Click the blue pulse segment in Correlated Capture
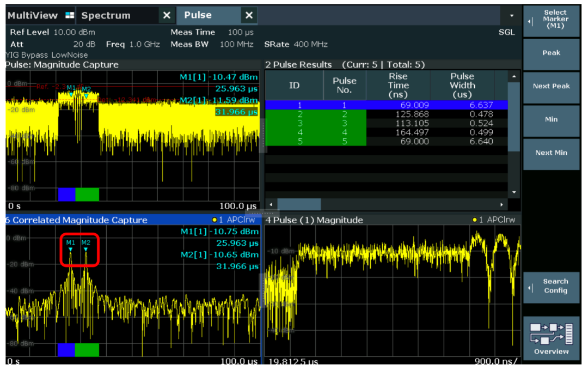The width and height of the screenshot is (588, 370). coord(66,349)
